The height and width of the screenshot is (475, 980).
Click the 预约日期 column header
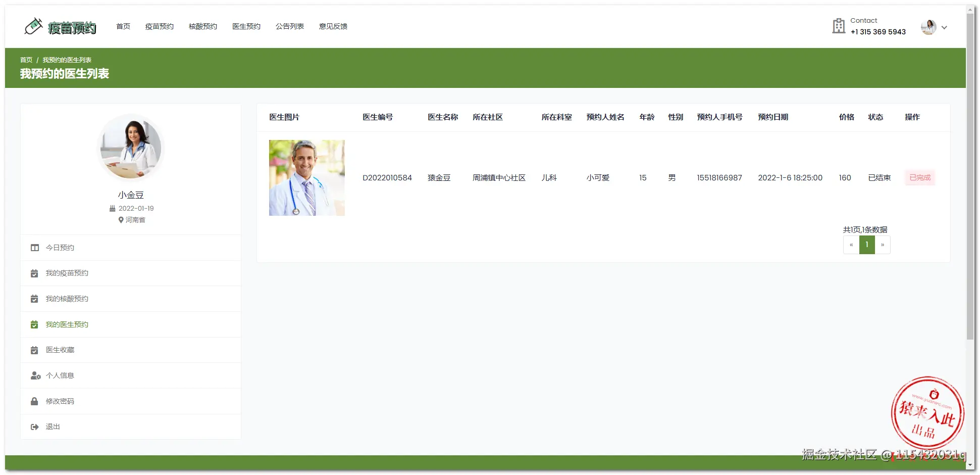point(773,117)
